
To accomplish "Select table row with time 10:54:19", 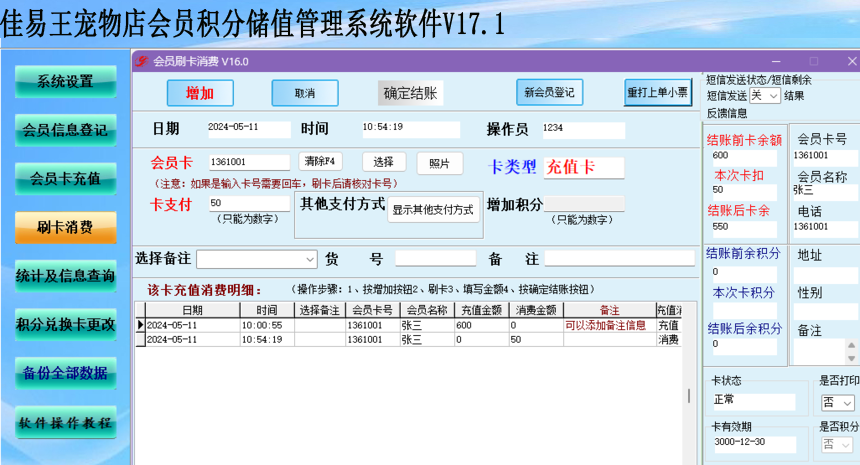I will 409,339.
